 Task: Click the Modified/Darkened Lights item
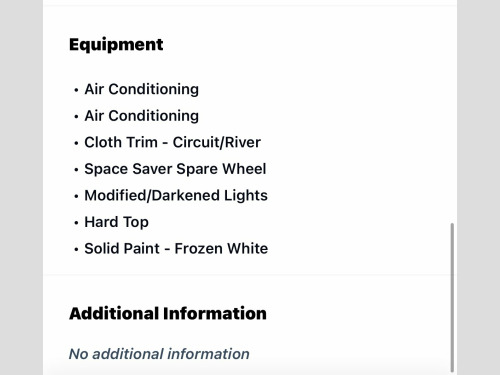click(x=176, y=196)
